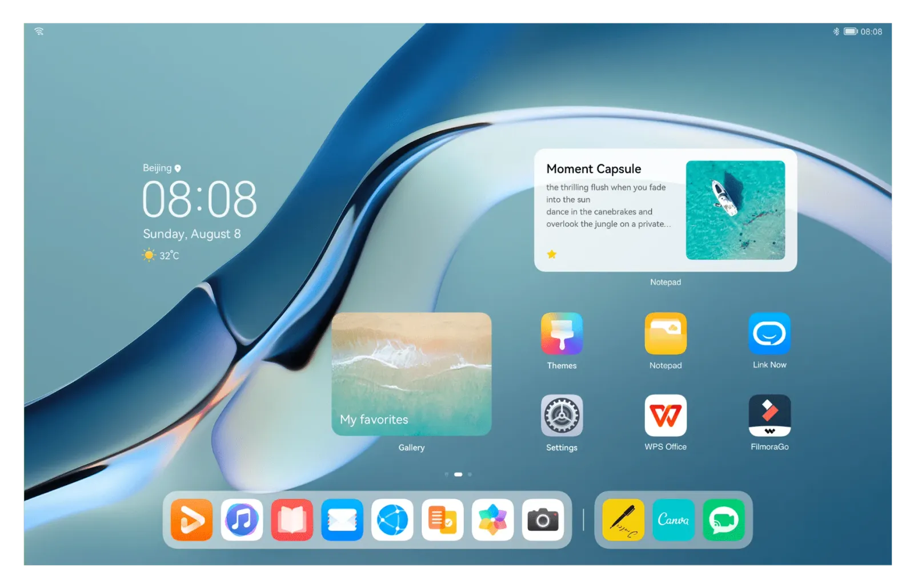
Task: Tap the boat photo in Moment Capsule
Action: point(735,210)
